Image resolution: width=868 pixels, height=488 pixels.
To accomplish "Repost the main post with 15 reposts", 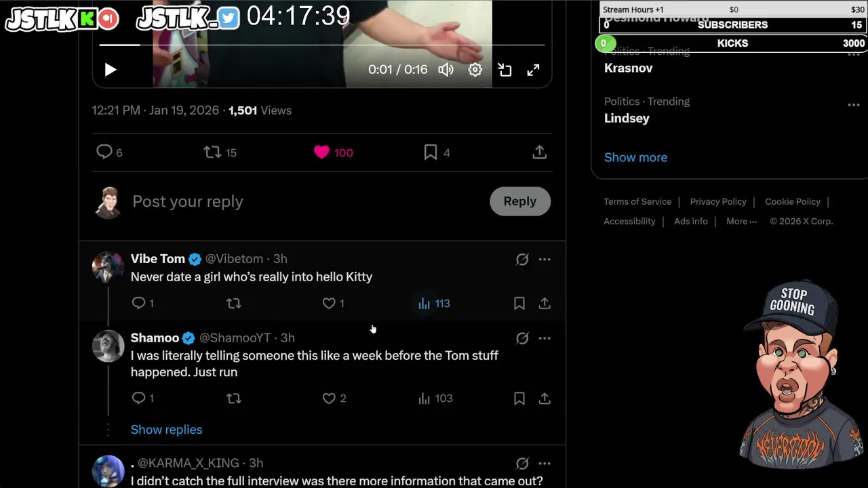I will [x=213, y=152].
